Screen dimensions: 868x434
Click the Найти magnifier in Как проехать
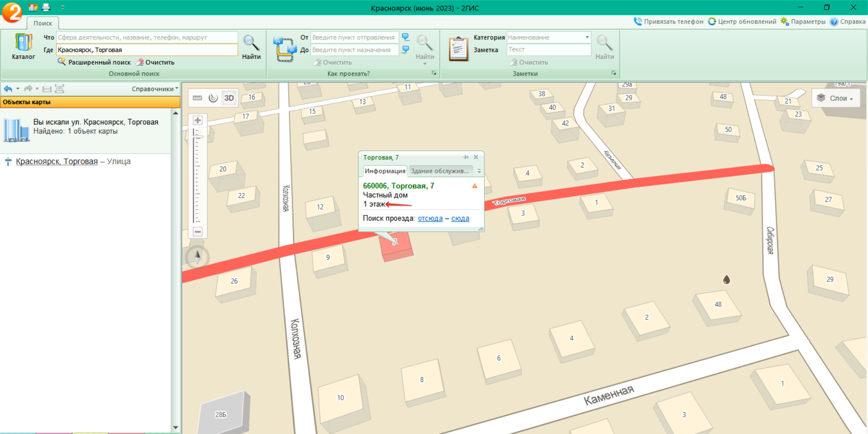pos(425,47)
